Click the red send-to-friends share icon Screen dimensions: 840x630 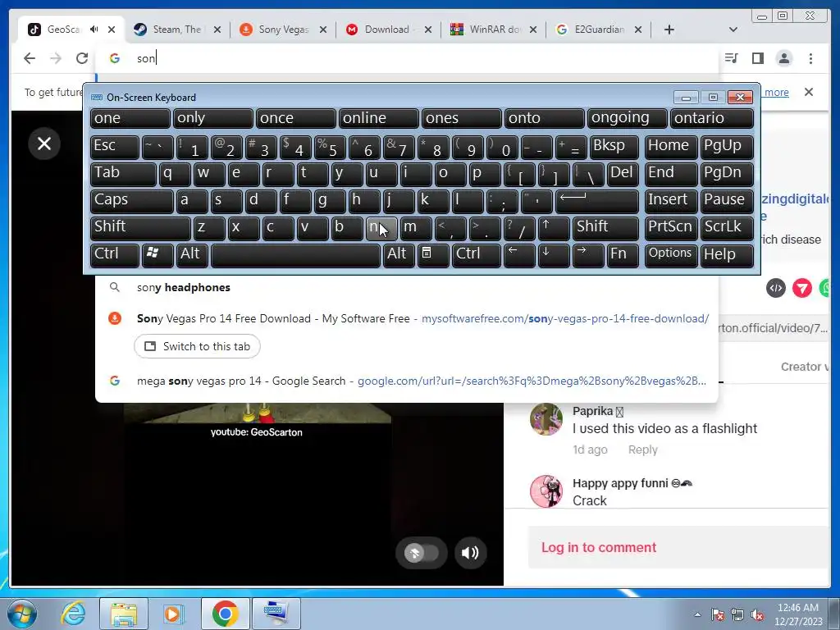click(x=802, y=288)
